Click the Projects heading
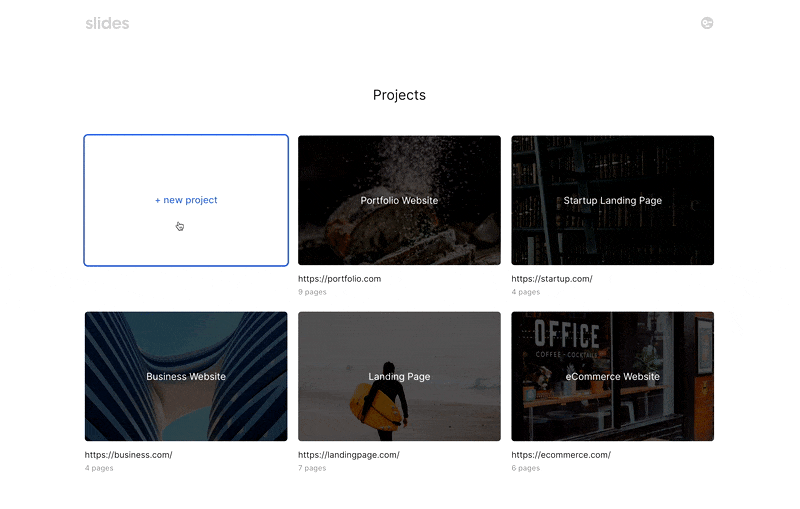Viewport: 800px width, 509px height. (x=399, y=95)
